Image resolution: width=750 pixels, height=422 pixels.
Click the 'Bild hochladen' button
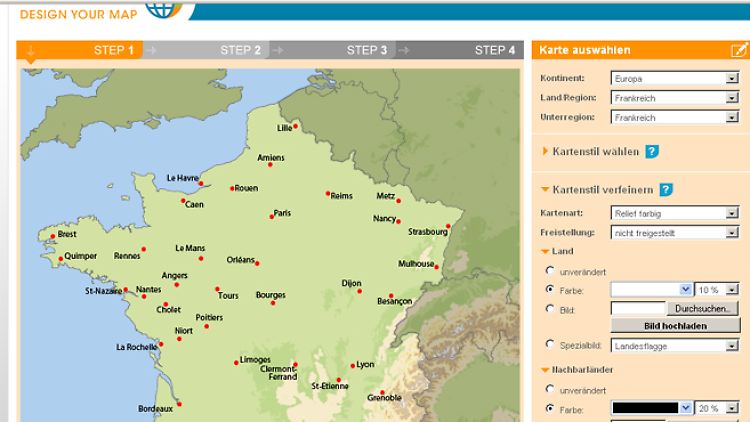[674, 326]
